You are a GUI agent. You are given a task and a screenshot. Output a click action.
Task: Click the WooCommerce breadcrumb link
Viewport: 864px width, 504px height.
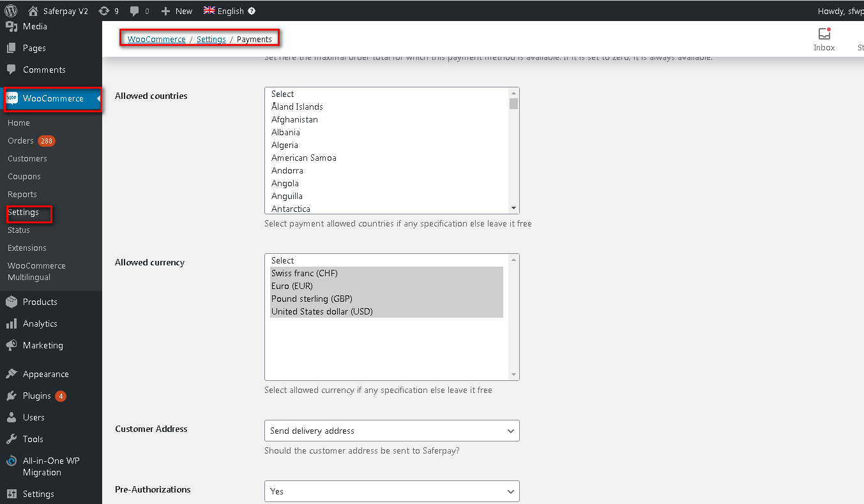click(156, 39)
